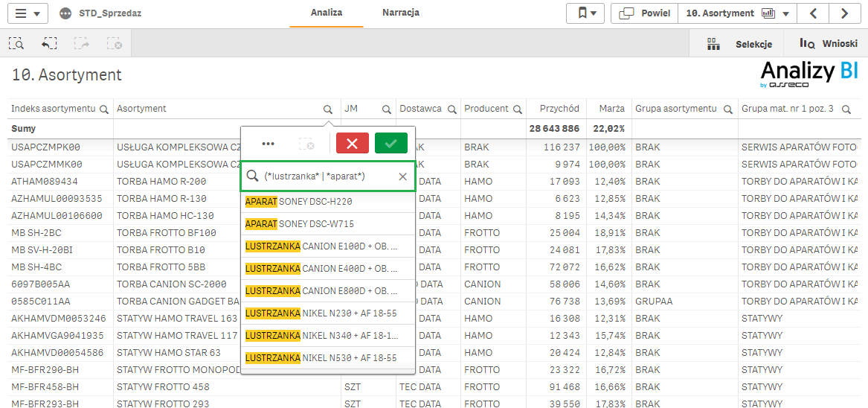Click index cell AKHAMVDM0053246
Viewport: 868px width, 408px height.
tap(57, 318)
